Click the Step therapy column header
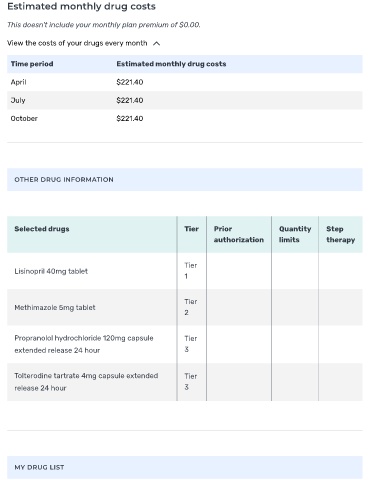 340,234
